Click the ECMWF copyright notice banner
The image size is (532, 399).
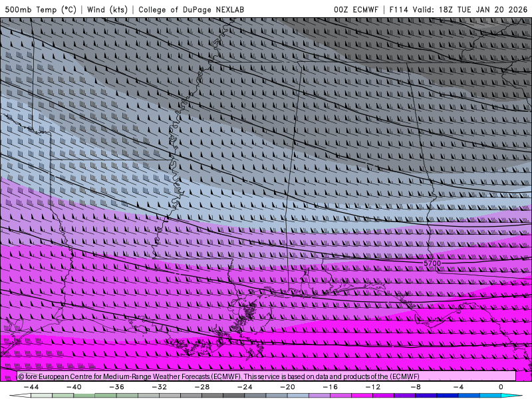[267, 376]
